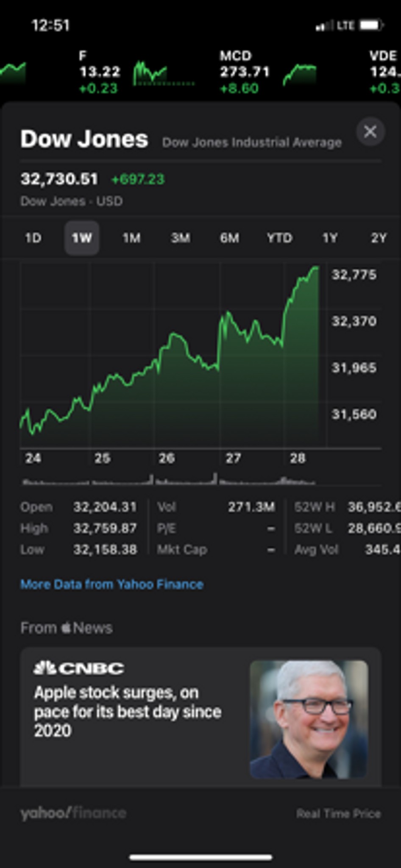
Task: Tap the Ford (F) ticker sparkline chart
Action: [164, 74]
